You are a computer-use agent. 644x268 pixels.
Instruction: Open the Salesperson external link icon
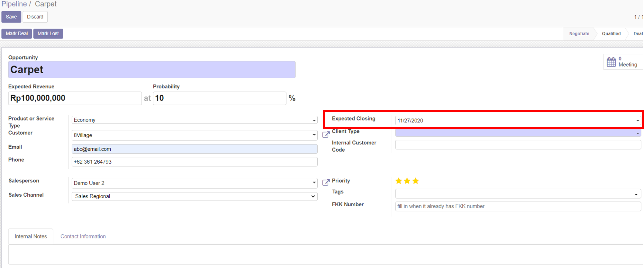pos(326,183)
